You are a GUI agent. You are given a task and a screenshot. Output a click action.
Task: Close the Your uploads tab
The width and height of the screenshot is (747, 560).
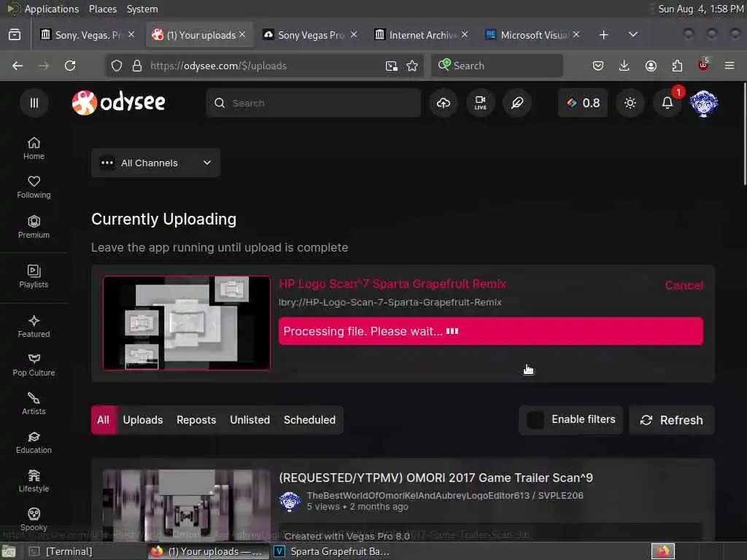[242, 35]
